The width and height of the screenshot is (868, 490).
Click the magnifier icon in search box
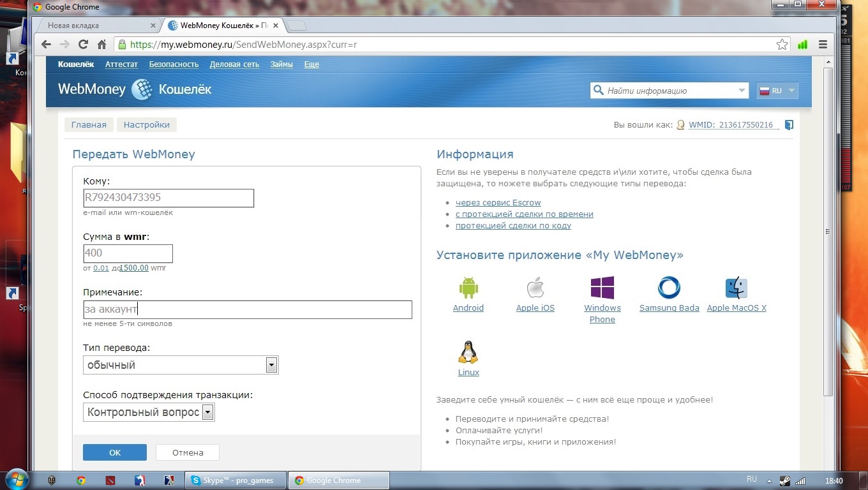tap(598, 90)
